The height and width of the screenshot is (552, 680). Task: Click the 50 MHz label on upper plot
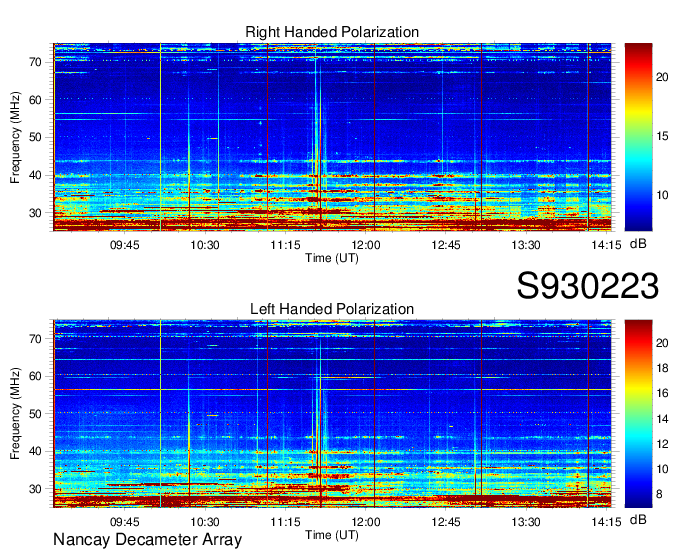36,138
